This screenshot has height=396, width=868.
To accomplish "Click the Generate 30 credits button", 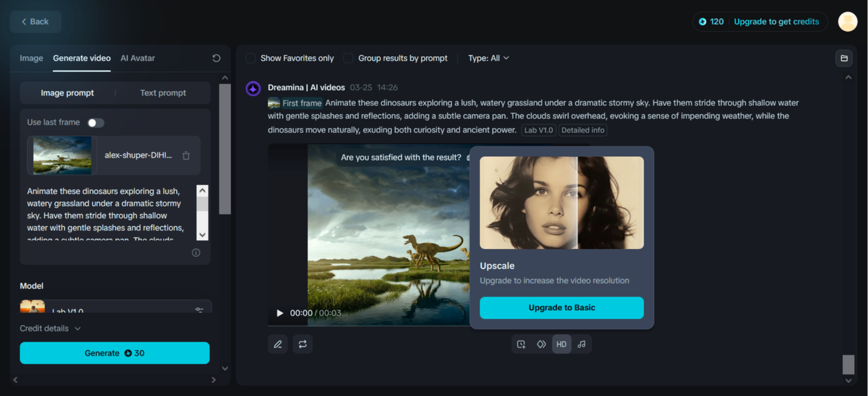I will coord(115,353).
